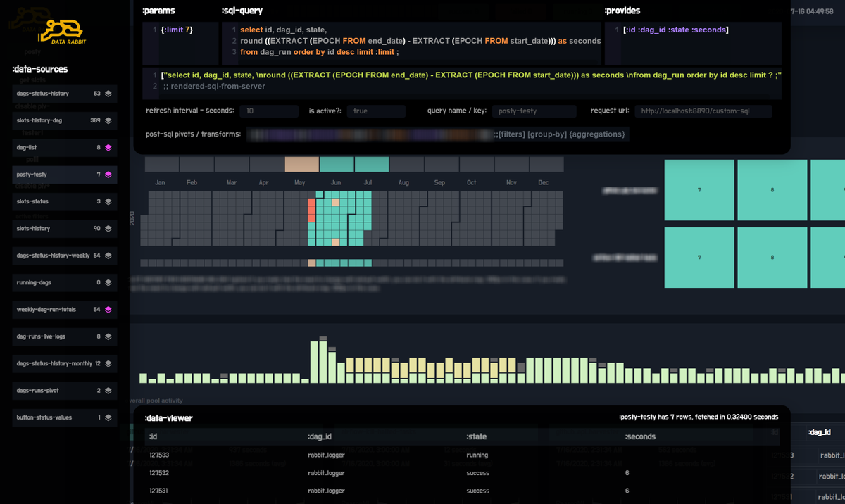Select dag-runs-live-logs data source
The image size is (845, 504).
[x=64, y=336]
